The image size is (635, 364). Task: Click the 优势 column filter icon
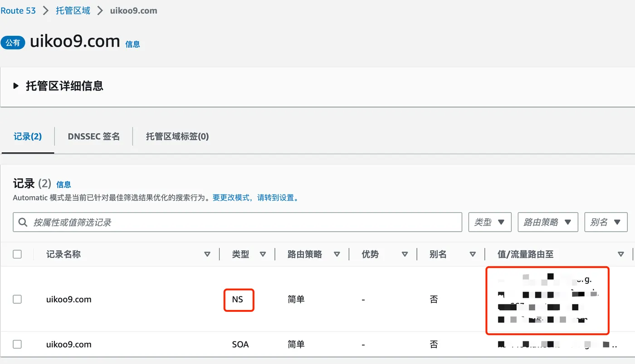tap(405, 254)
